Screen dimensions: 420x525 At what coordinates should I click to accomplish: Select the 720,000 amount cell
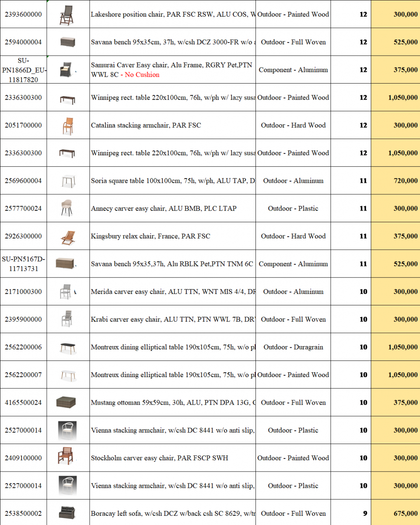pos(395,181)
